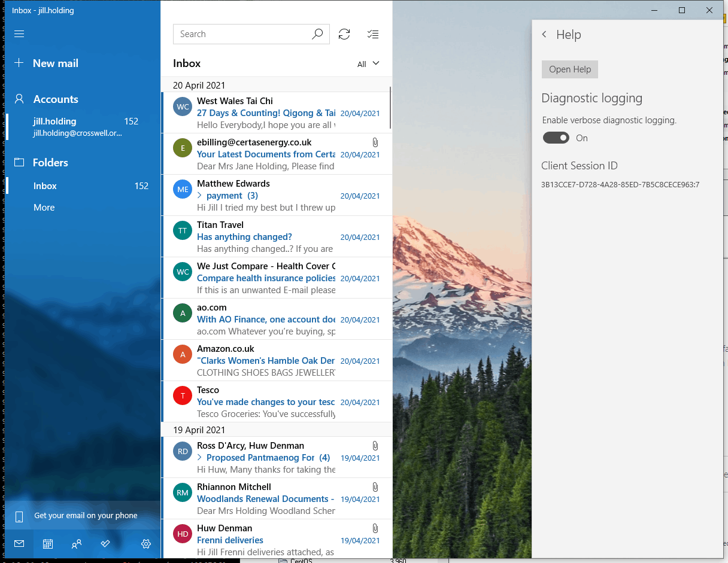This screenshot has height=563, width=728.
Task: Click the search magnifier icon
Action: pos(317,34)
